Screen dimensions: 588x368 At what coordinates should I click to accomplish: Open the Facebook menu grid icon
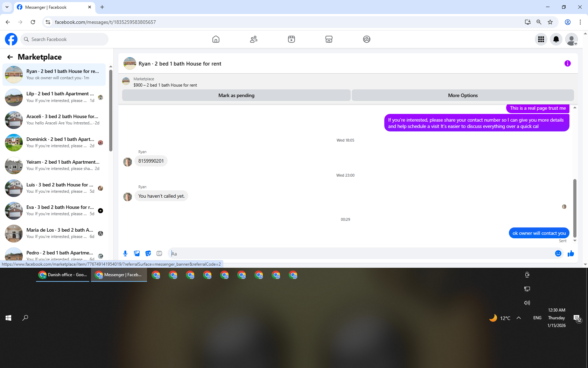[x=541, y=39]
